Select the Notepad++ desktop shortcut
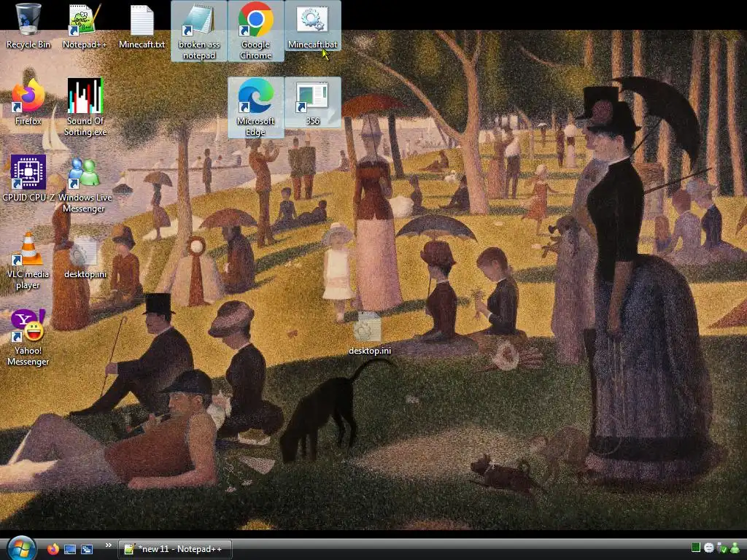 (85, 26)
